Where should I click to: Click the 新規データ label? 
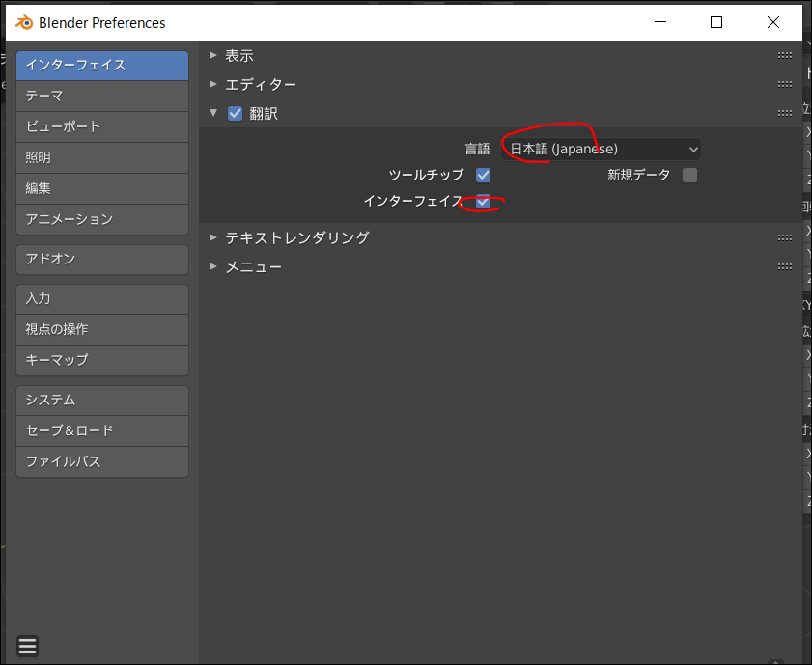tap(638, 175)
